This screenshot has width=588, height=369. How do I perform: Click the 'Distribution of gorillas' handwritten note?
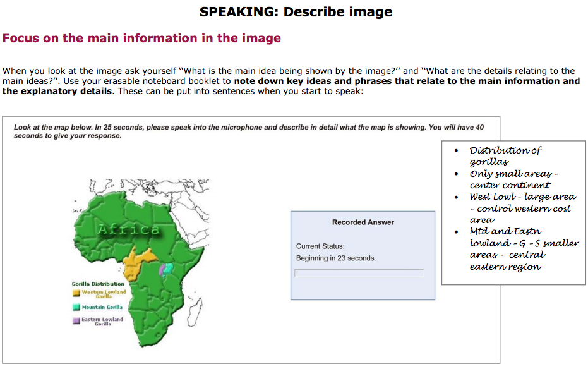(x=505, y=156)
